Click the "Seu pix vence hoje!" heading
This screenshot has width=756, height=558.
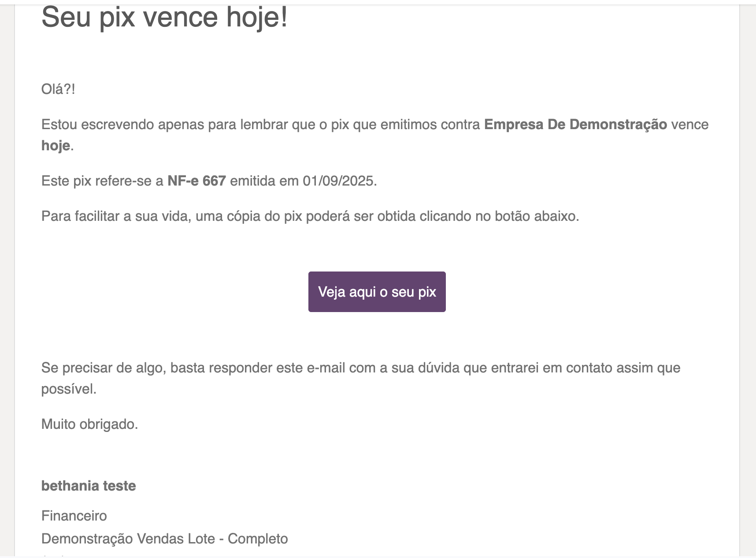tap(164, 18)
